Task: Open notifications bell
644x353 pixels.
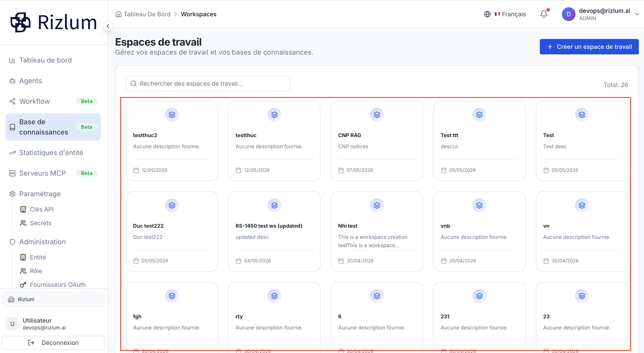Action: coord(544,14)
